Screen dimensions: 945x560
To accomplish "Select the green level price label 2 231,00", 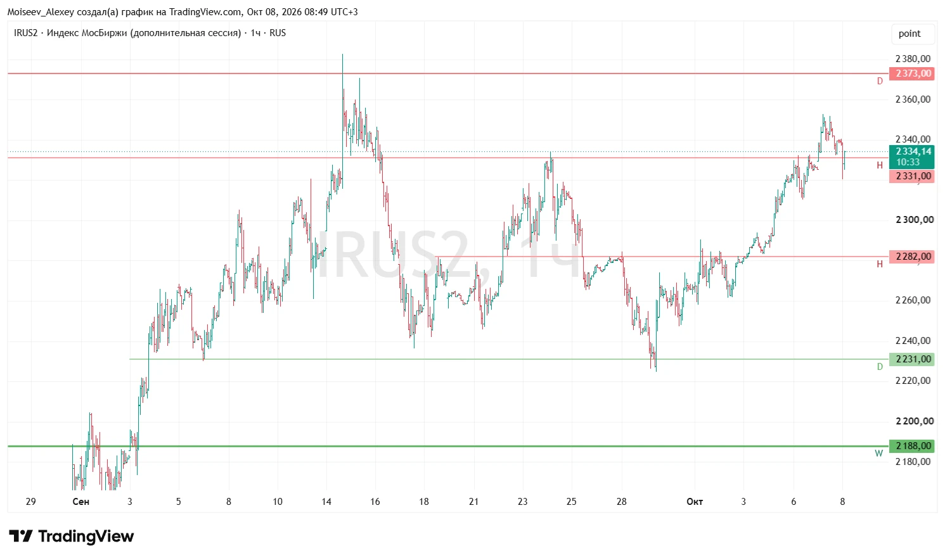I will coord(912,359).
